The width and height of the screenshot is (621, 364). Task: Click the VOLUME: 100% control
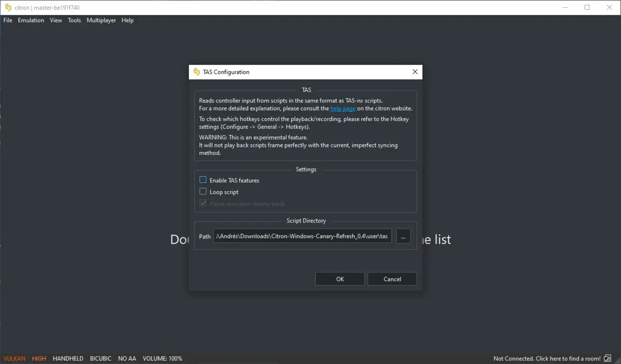163,358
